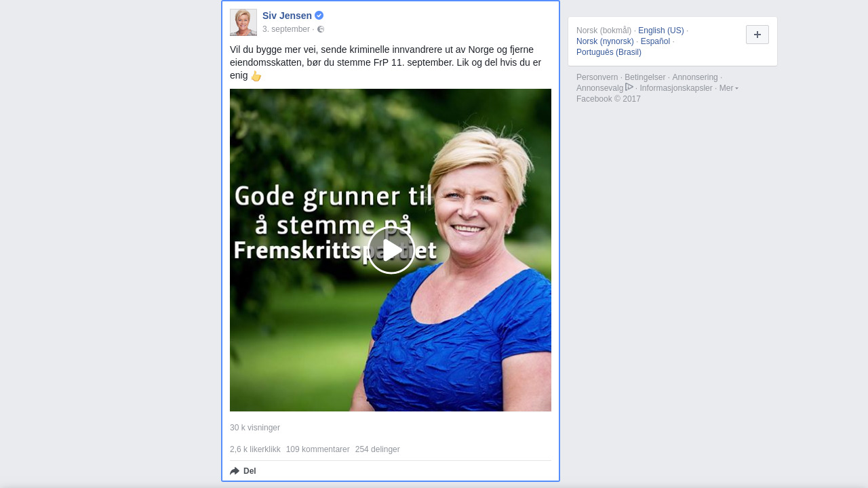The height and width of the screenshot is (488, 868).
Task: Select Português (Brasil) language
Action: click(x=609, y=52)
